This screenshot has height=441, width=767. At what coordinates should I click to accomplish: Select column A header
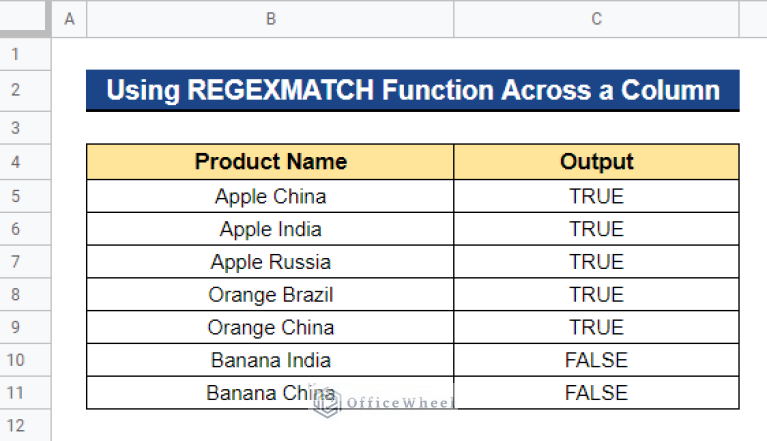(x=69, y=19)
